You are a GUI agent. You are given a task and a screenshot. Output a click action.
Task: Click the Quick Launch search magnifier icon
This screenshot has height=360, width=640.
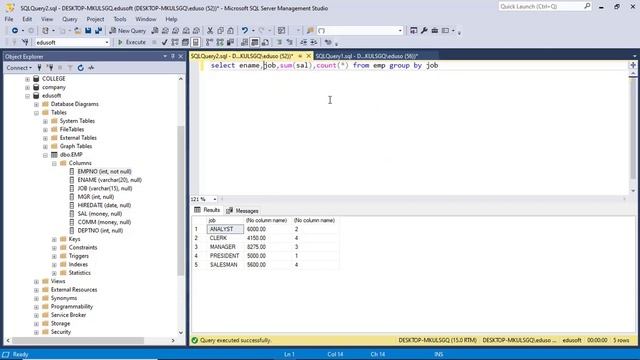pos(587,6)
